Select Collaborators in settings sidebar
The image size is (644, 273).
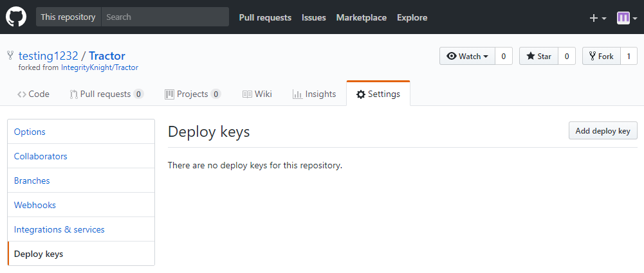(x=41, y=156)
